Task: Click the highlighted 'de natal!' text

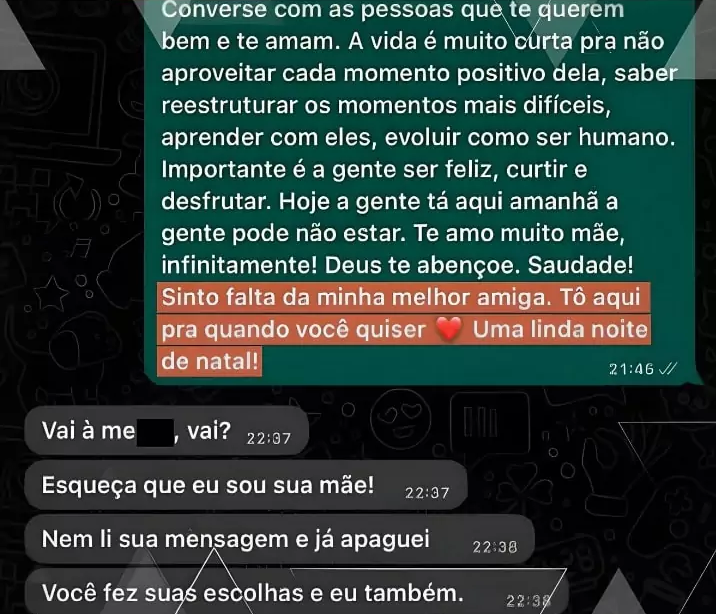Action: tap(210, 362)
